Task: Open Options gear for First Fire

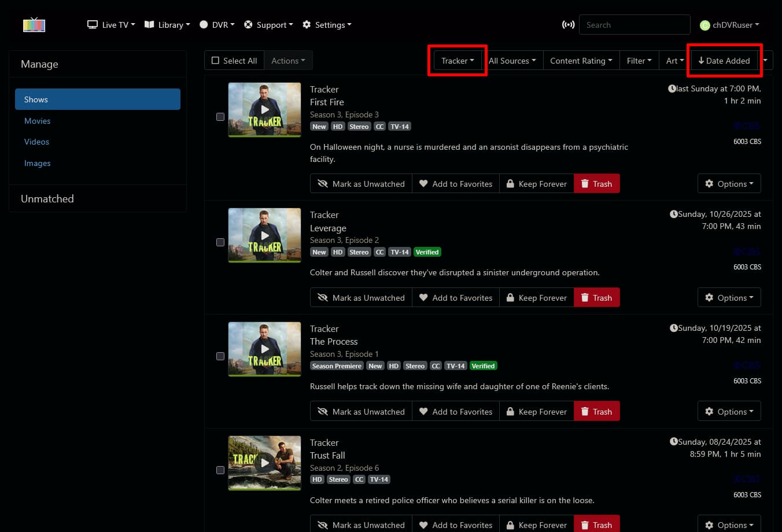Action: click(729, 184)
